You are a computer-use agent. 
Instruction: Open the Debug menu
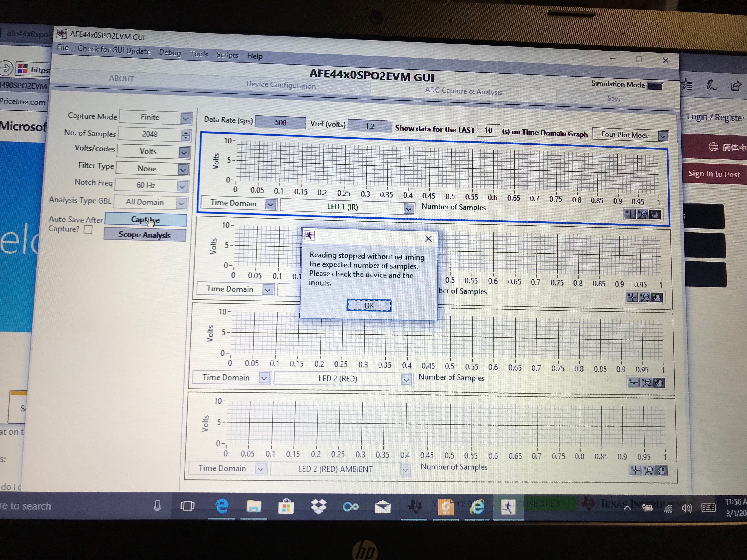point(170,53)
